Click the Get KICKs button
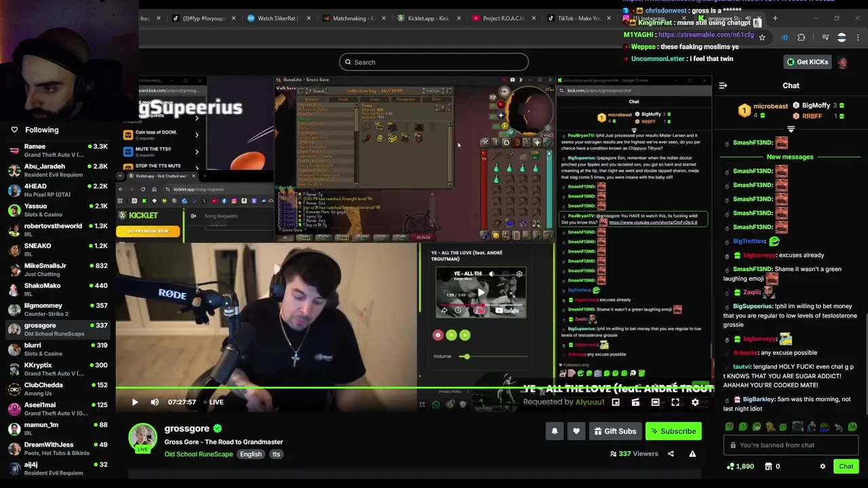868x488 pixels. (807, 62)
